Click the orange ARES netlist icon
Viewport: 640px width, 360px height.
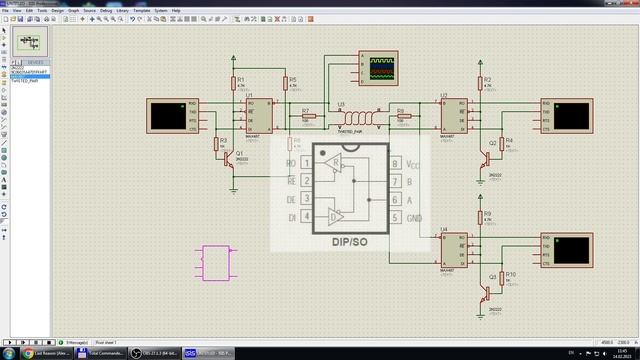(311, 19)
